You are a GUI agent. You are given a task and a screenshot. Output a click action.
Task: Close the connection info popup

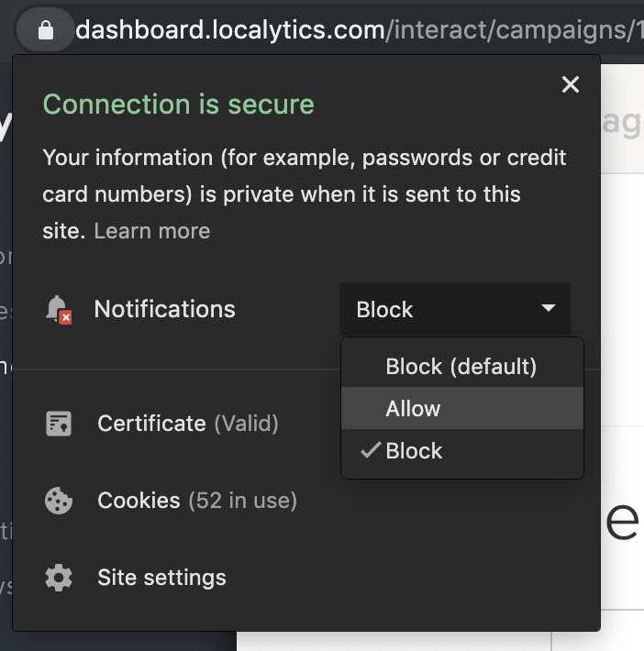571,85
